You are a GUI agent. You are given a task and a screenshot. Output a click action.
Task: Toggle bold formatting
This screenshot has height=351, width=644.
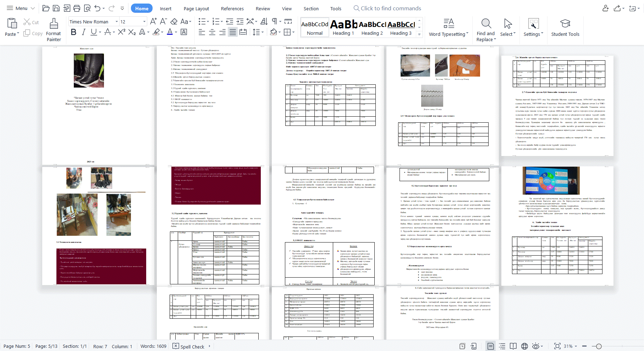click(x=73, y=32)
